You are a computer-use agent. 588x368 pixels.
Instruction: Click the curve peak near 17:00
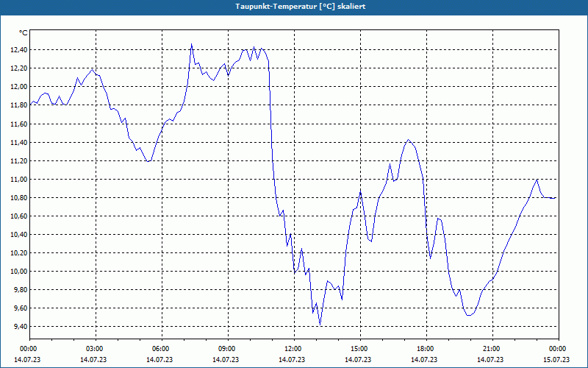tap(409, 140)
